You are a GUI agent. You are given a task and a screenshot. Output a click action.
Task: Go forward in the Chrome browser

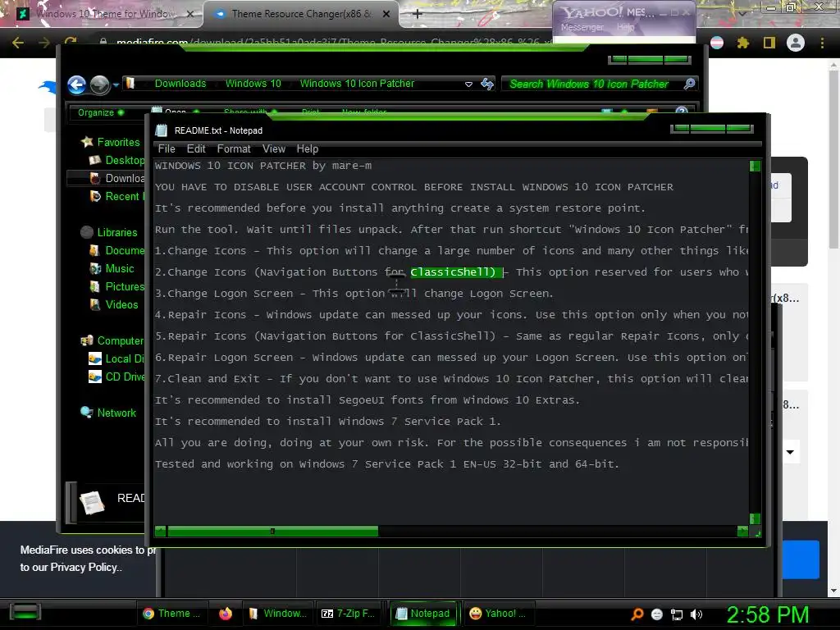point(44,43)
